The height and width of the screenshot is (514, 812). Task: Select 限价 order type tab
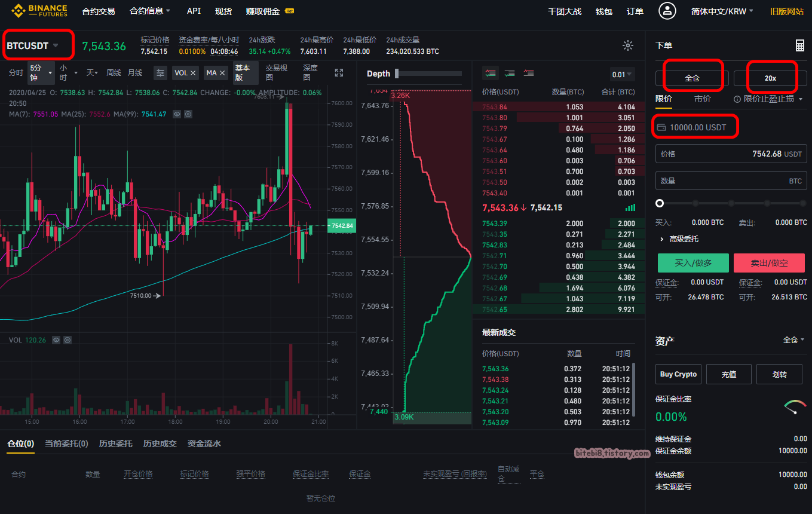coord(664,99)
